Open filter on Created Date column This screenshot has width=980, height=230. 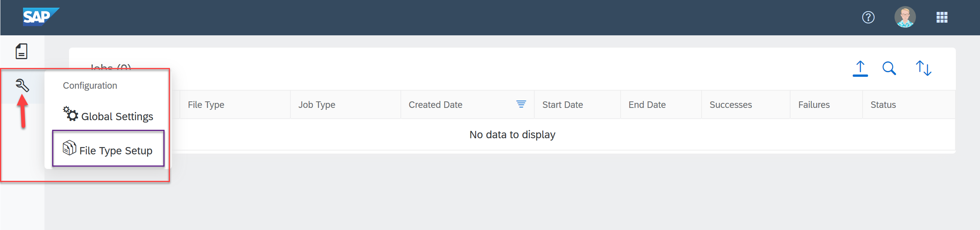tap(521, 104)
